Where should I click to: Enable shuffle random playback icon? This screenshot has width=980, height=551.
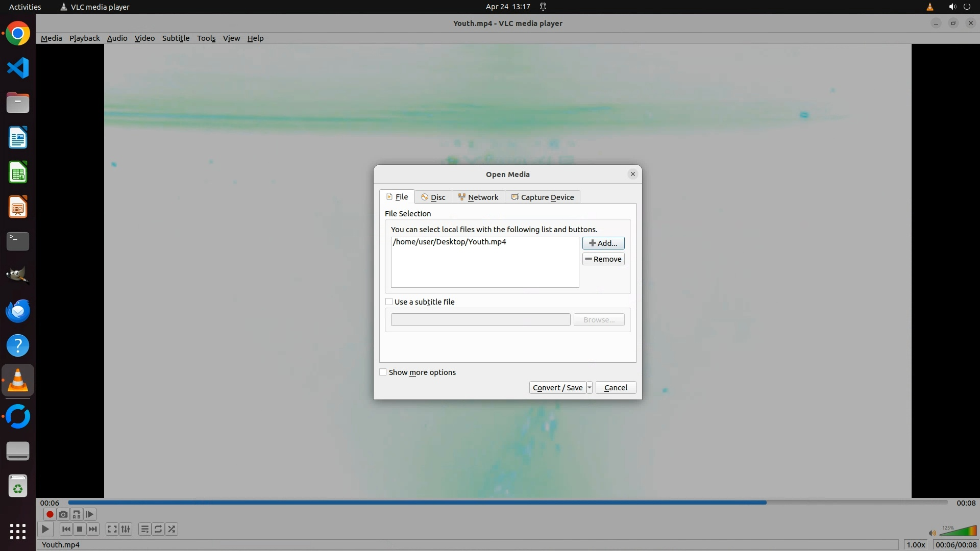tap(172, 529)
